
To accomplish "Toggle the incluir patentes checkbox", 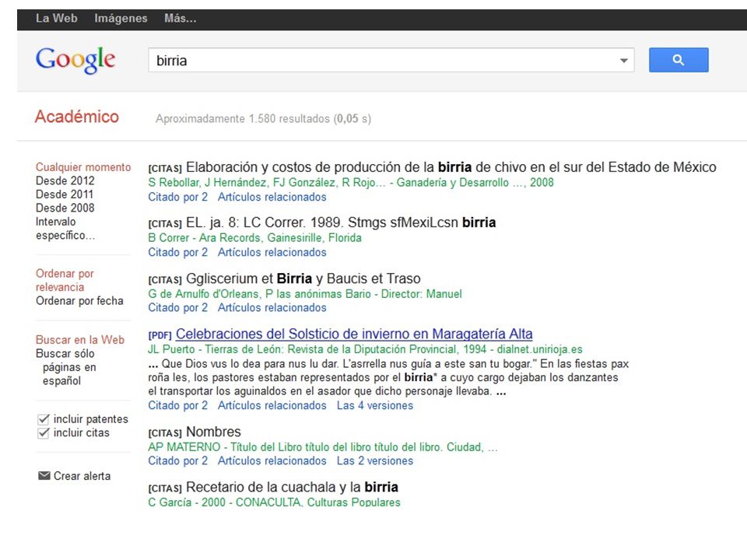I will [x=44, y=419].
